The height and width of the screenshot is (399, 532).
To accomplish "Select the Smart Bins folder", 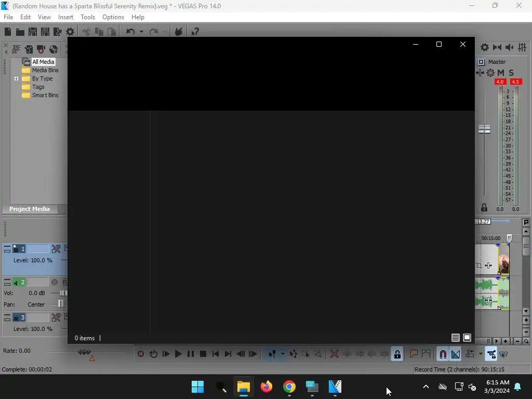I will [x=45, y=96].
